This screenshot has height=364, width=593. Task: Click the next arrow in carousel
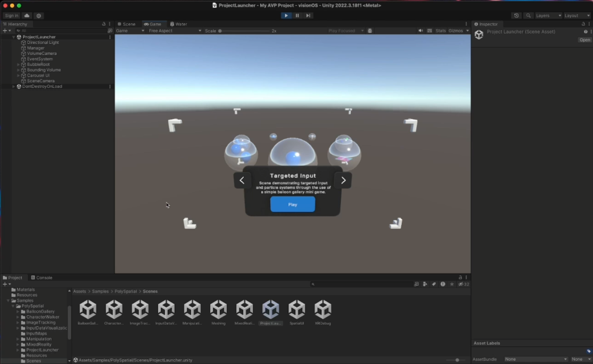(343, 180)
